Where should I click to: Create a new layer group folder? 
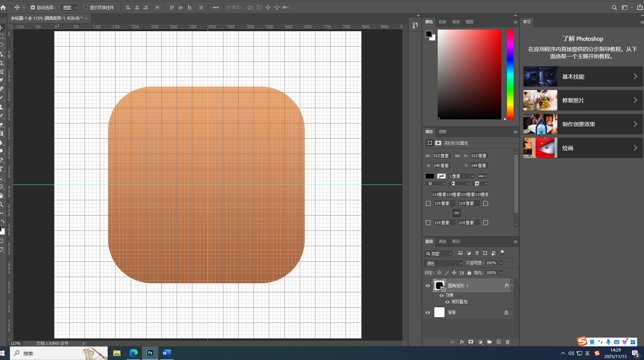(489, 342)
